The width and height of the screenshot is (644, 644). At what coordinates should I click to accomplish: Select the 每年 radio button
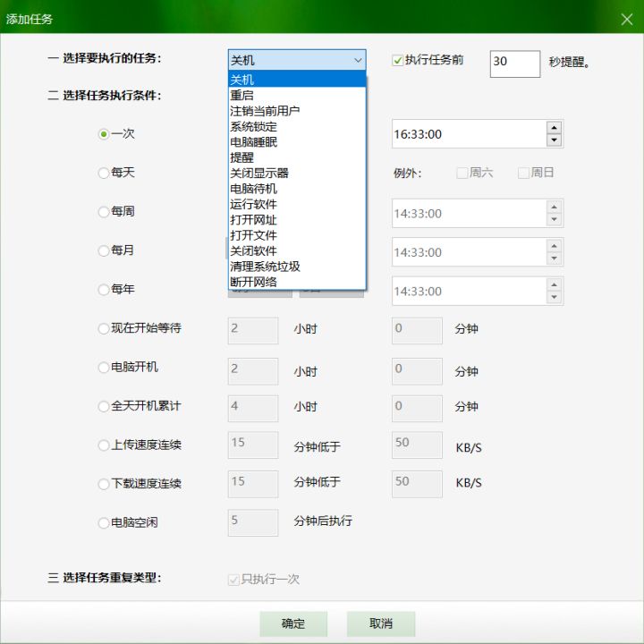(x=104, y=289)
